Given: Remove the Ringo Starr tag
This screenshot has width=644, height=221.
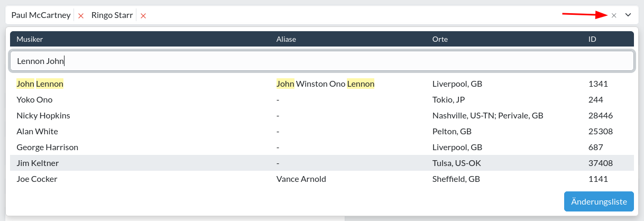Looking at the screenshot, I should tap(143, 16).
